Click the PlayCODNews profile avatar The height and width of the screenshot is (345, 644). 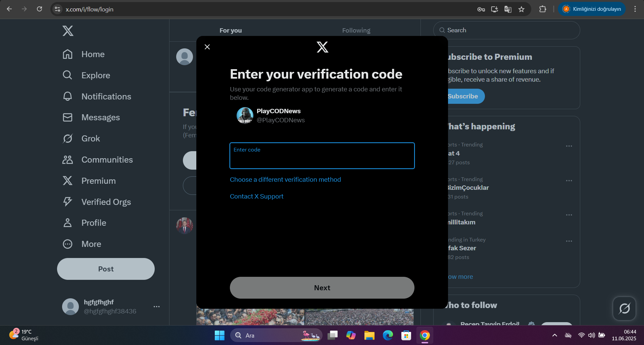(245, 116)
